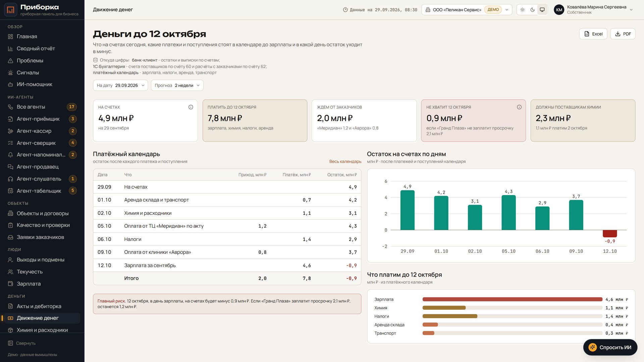Open Все агенты in sidebar
Screen dimensions: 644x362
(x=42, y=107)
